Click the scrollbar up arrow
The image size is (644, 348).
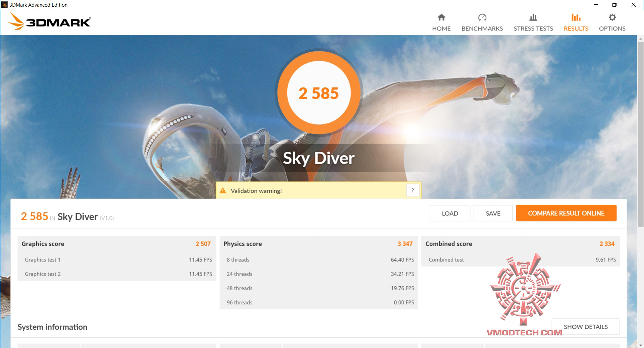pos(640,38)
